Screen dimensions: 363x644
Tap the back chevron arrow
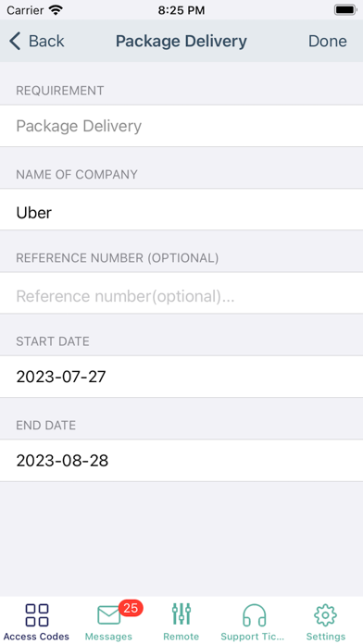[x=15, y=41]
